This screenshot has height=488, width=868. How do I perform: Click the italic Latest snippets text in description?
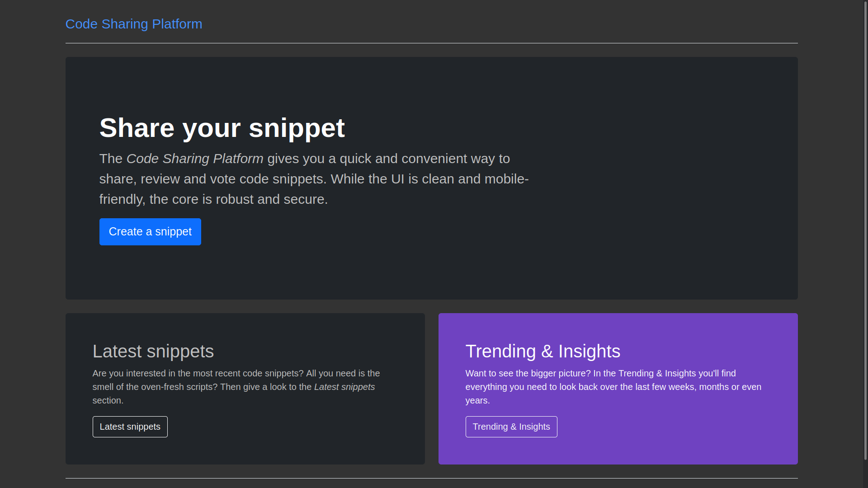(344, 387)
